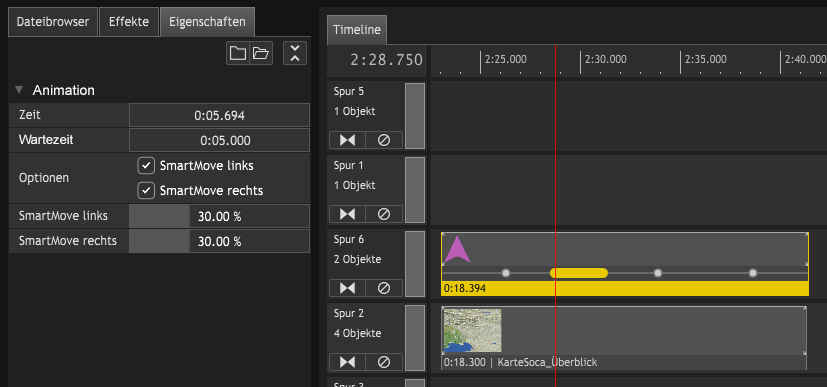
Task: Click the Spur 5 track label
Action: tap(349, 92)
